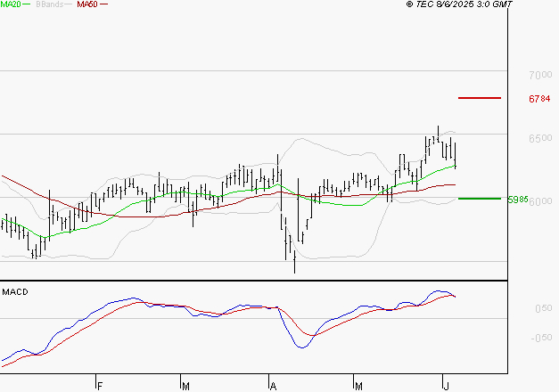The width and height of the screenshot is (559, 392).
Task: Click the 7000 price axis label
Action: (540, 75)
